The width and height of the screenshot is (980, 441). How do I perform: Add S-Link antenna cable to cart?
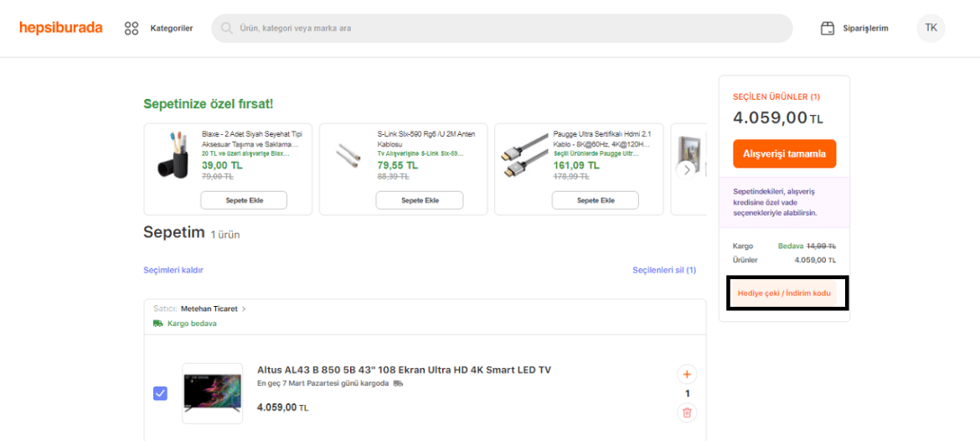tap(419, 200)
